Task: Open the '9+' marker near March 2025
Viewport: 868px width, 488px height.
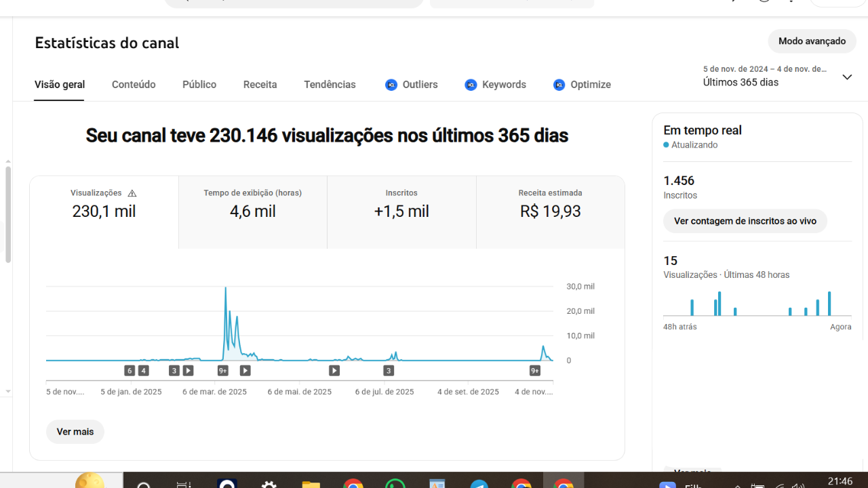Action: pyautogui.click(x=223, y=371)
